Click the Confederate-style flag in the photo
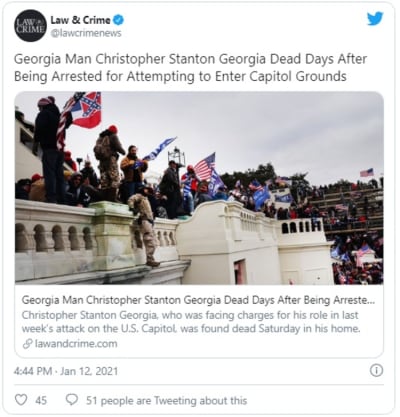The width and height of the screenshot is (400, 417). pyautogui.click(x=86, y=110)
